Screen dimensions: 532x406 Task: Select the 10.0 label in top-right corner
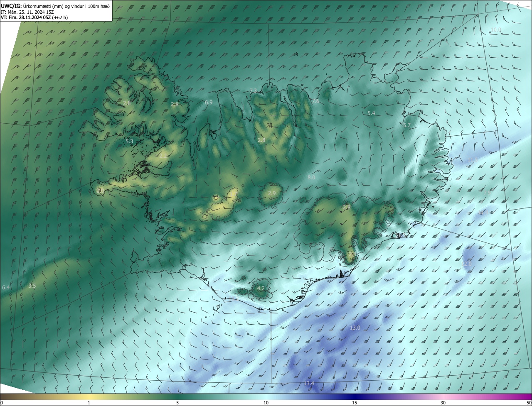(x=496, y=30)
